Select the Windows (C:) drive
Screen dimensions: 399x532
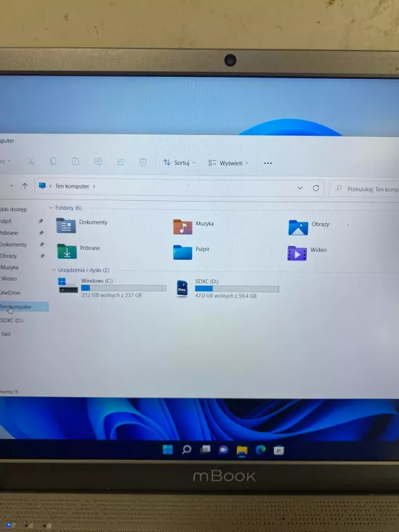tap(112, 287)
